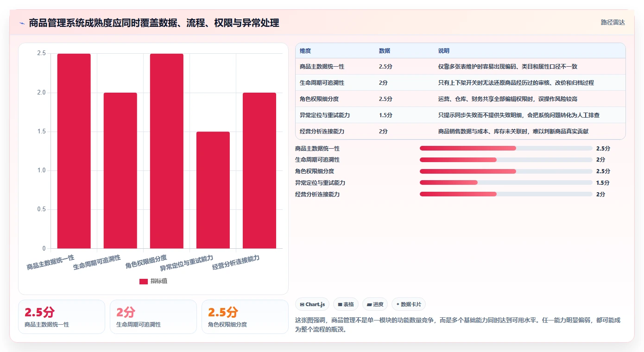The height and width of the screenshot is (352, 644).
Task: Open the 生命周期可追溯性 2分 data card
Action: (153, 317)
